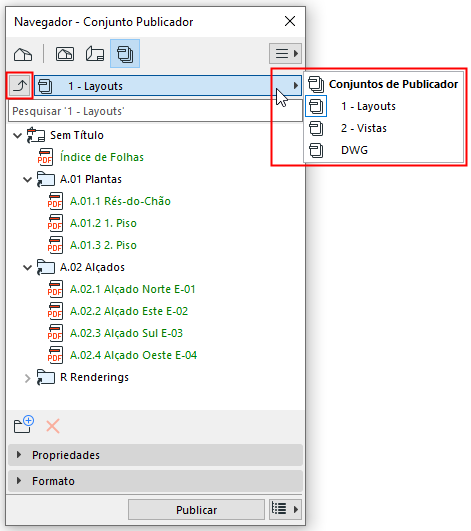The width and height of the screenshot is (471, 531).
Task: Click PDF icon of A.02.2 Alçado Este
Action: [55, 311]
